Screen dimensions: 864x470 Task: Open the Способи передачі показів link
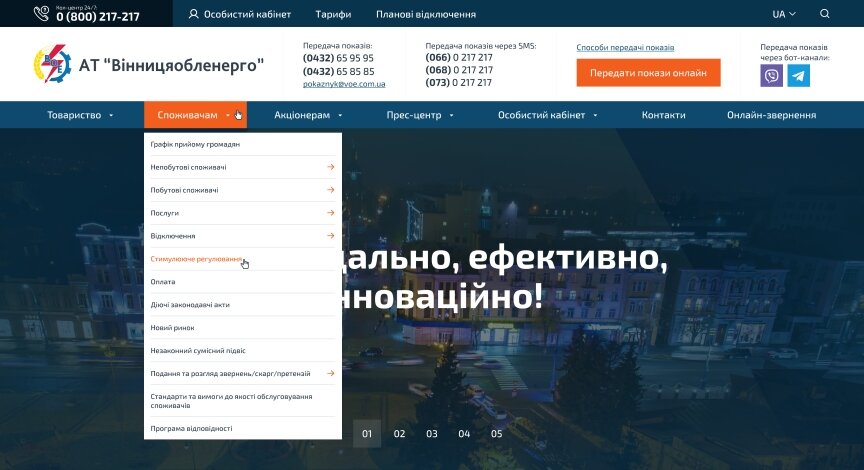625,47
